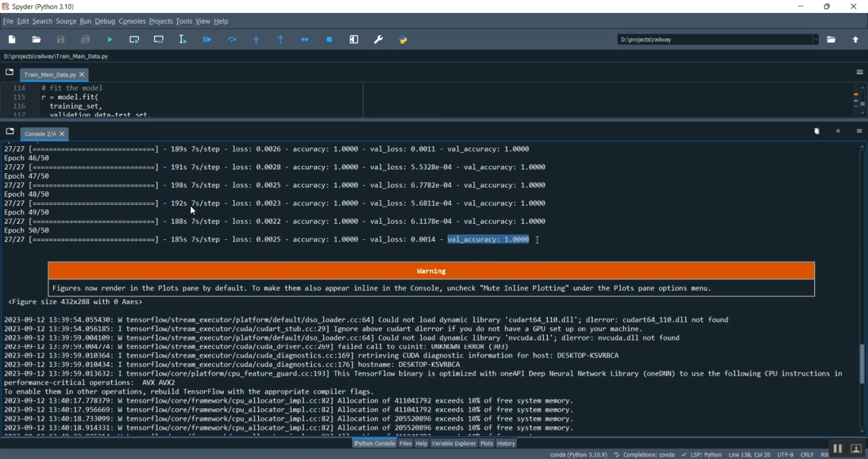This screenshot has height=459, width=868.
Task: Expand the working directory path dropdown
Action: (815, 39)
